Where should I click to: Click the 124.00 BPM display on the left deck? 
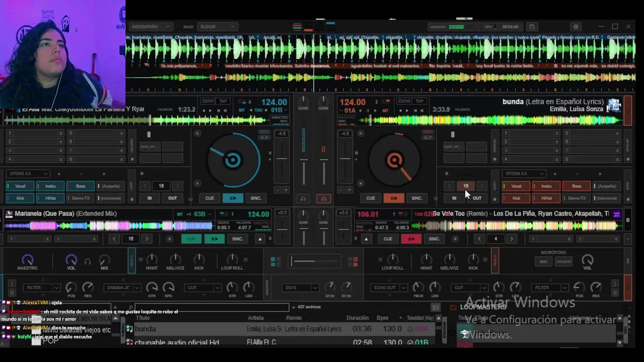(x=274, y=102)
